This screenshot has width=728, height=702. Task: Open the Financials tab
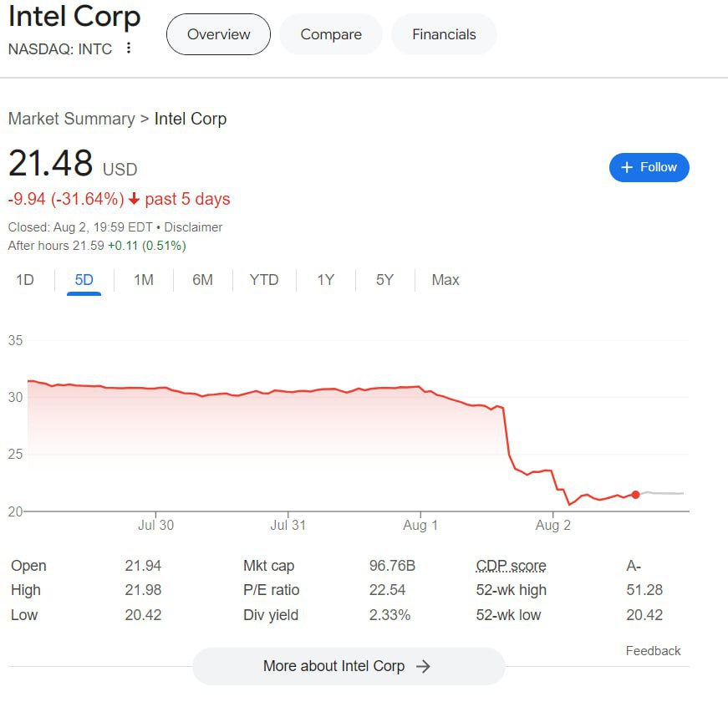[x=444, y=34]
